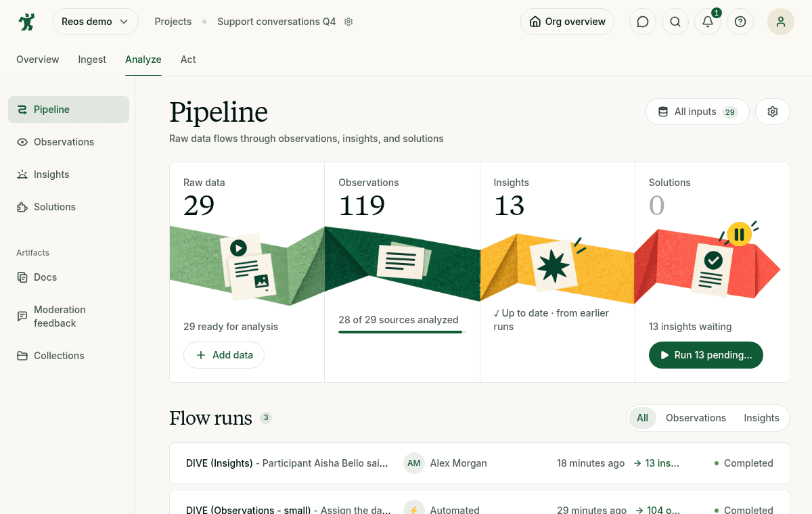Click the pause icon on the Solutions illustration
The height and width of the screenshot is (514, 812).
point(739,234)
